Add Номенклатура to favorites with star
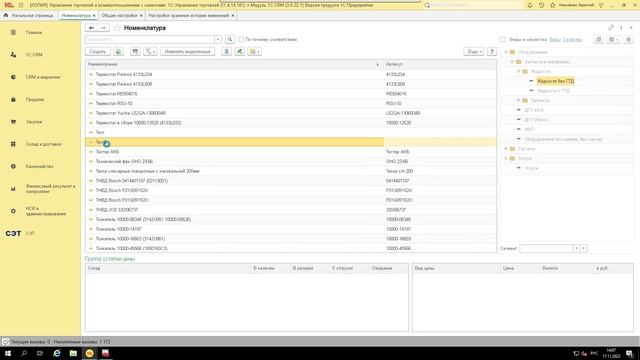This screenshot has width=640, height=360. pyautogui.click(x=117, y=28)
